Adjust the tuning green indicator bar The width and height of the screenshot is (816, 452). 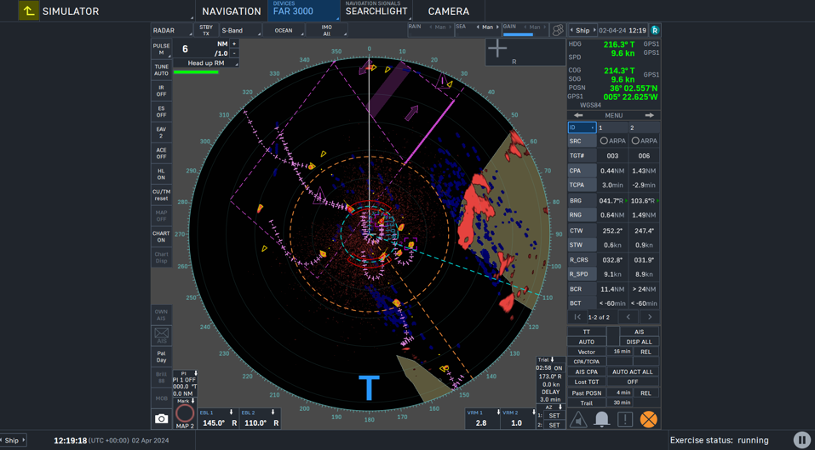(x=196, y=72)
